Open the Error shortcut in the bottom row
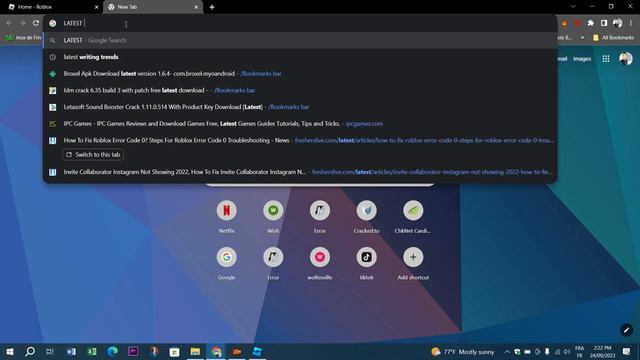 (x=273, y=263)
